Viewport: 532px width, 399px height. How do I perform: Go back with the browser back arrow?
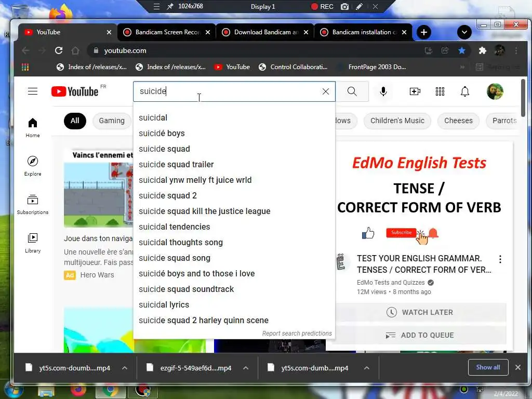pyautogui.click(x=25, y=50)
